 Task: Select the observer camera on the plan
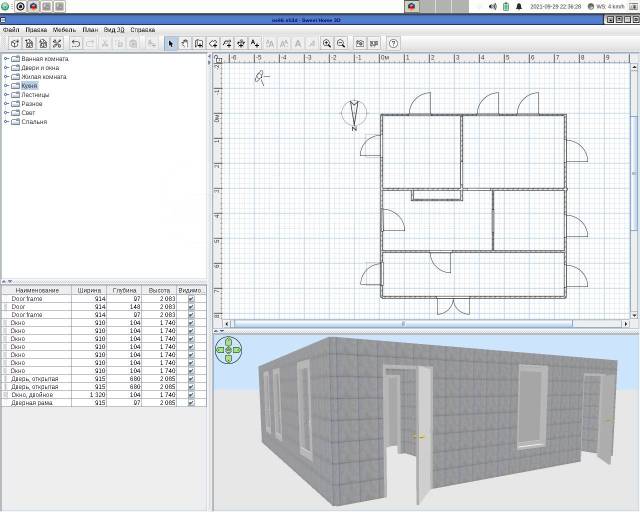[261, 77]
